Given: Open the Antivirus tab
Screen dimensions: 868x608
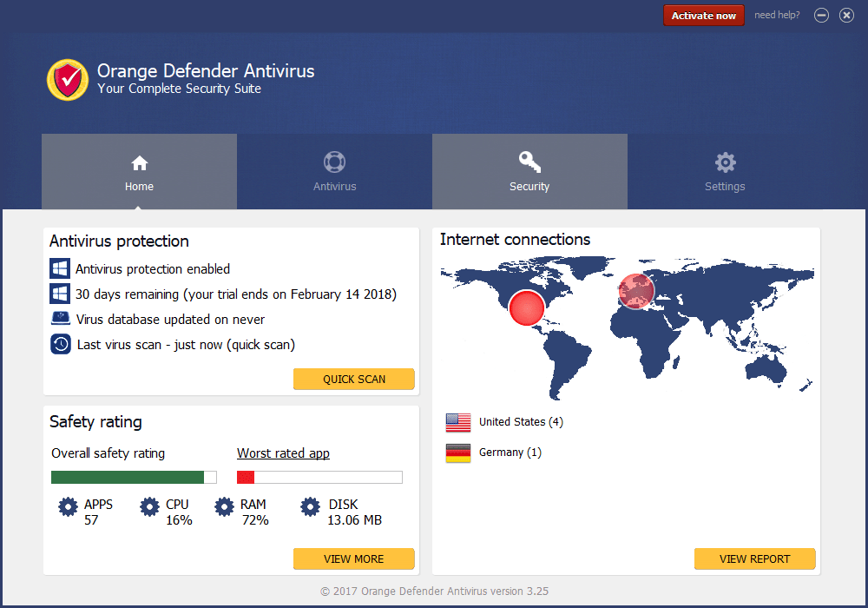Looking at the screenshot, I should 334,172.
